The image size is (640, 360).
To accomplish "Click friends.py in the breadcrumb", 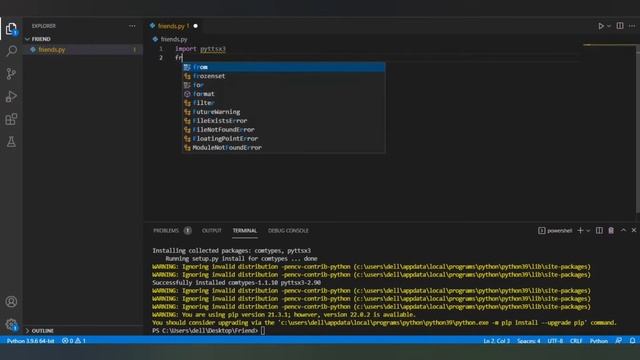I will pos(174,39).
